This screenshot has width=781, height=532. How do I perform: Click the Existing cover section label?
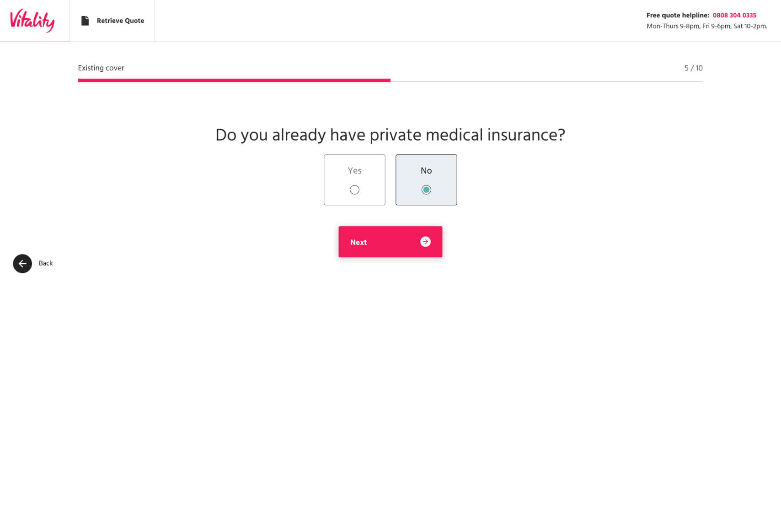coord(101,68)
